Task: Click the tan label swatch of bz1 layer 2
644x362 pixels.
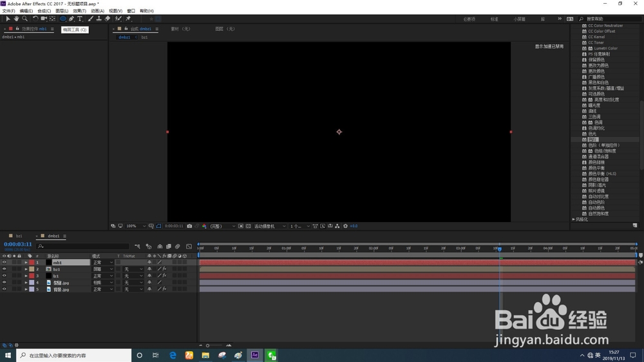Action: pyautogui.click(x=32, y=269)
